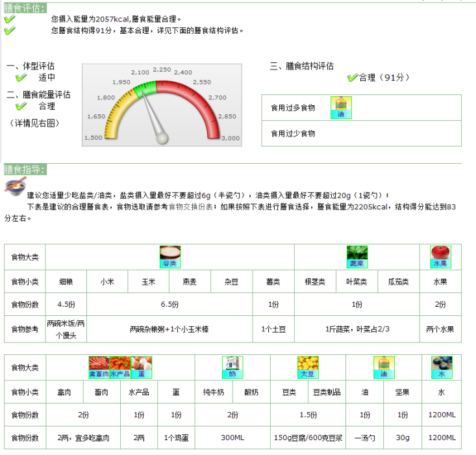Click the 1.5份 portion cell
476x455 pixels.
[308, 415]
